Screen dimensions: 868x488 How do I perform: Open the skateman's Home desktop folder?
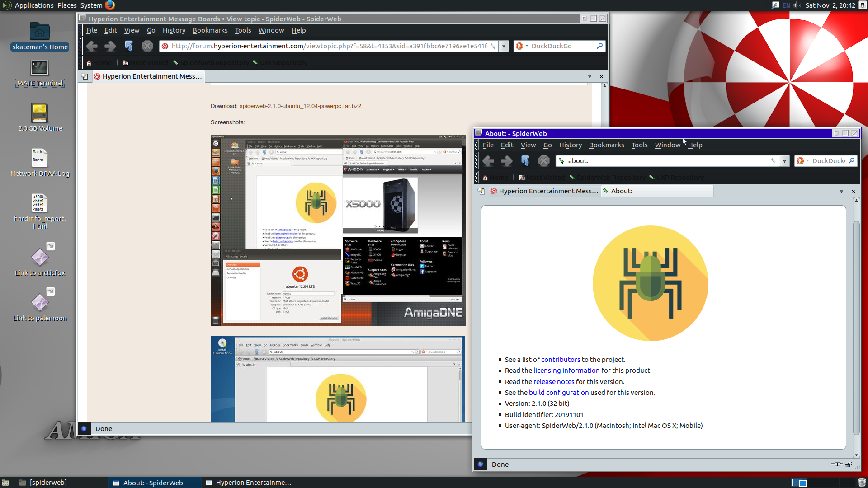40,37
